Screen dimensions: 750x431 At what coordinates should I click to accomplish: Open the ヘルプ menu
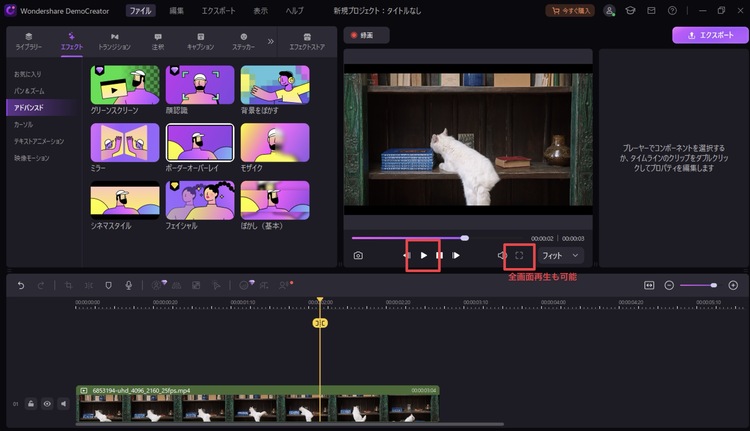click(x=294, y=11)
